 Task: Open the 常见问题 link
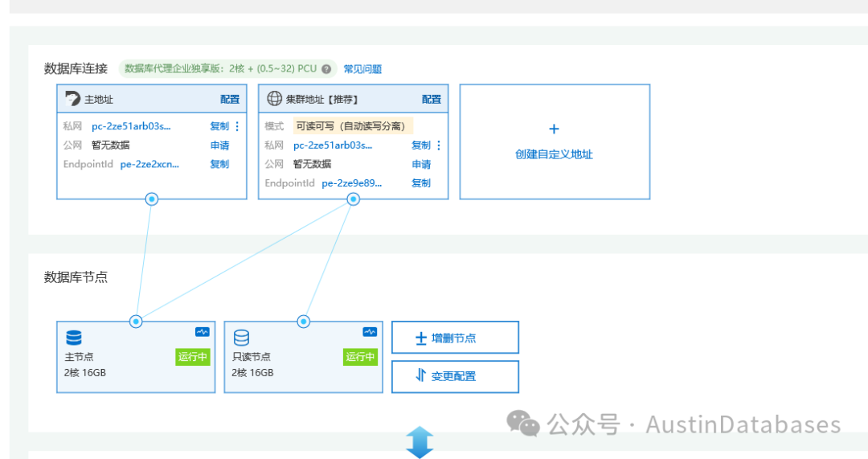click(x=362, y=68)
